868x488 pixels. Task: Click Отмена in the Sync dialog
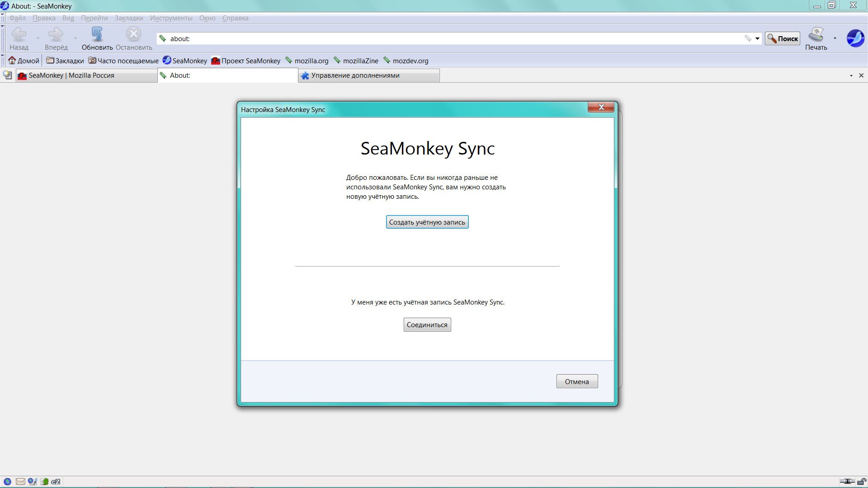tap(577, 381)
